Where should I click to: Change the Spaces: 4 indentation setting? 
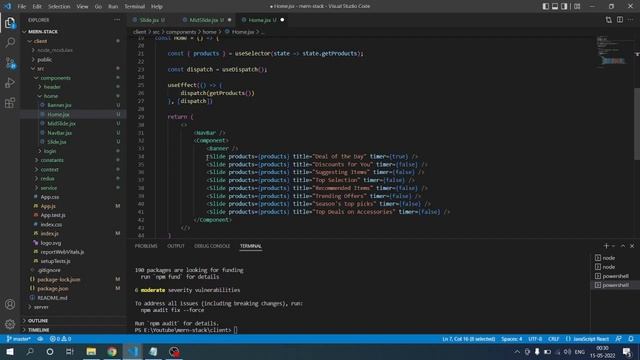pos(511,339)
